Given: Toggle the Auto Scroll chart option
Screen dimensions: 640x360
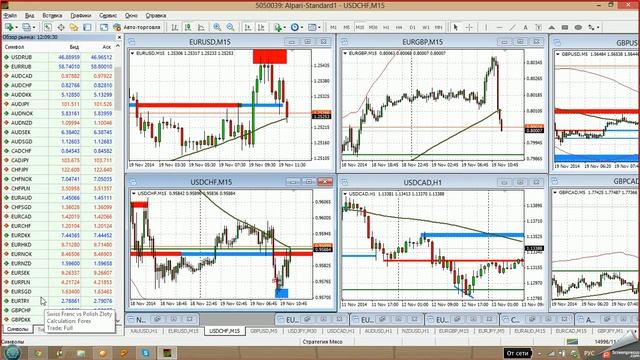Looking at the screenshot, I should click(x=248, y=27).
